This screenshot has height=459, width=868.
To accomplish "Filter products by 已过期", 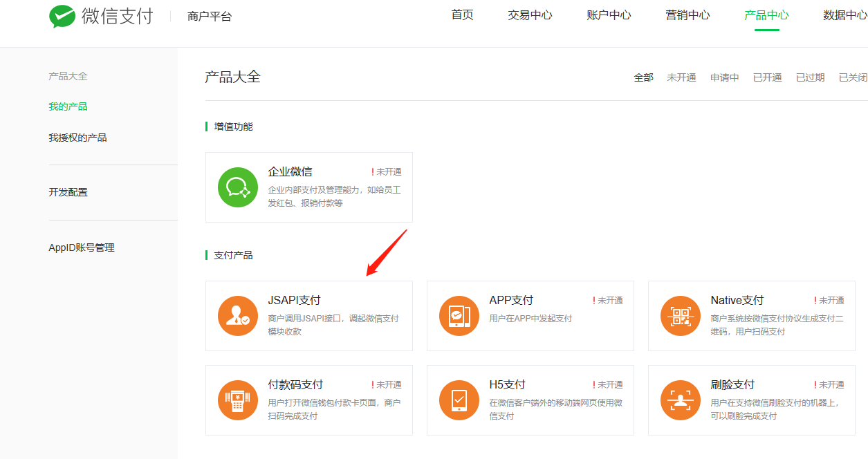I will 811,77.
